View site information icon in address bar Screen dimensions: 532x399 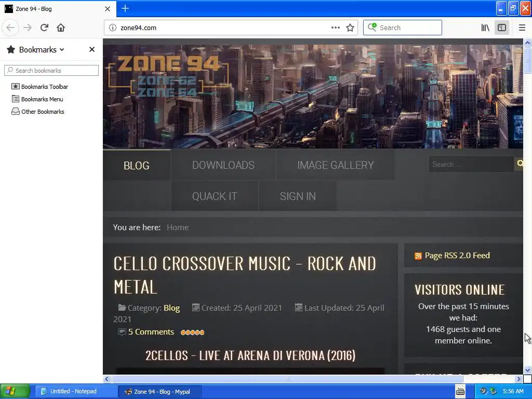[x=113, y=28]
